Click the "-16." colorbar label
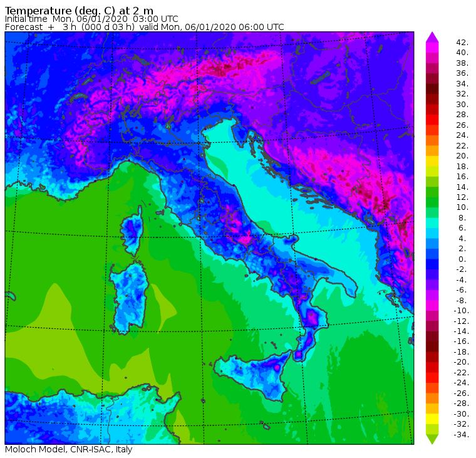 point(461,341)
